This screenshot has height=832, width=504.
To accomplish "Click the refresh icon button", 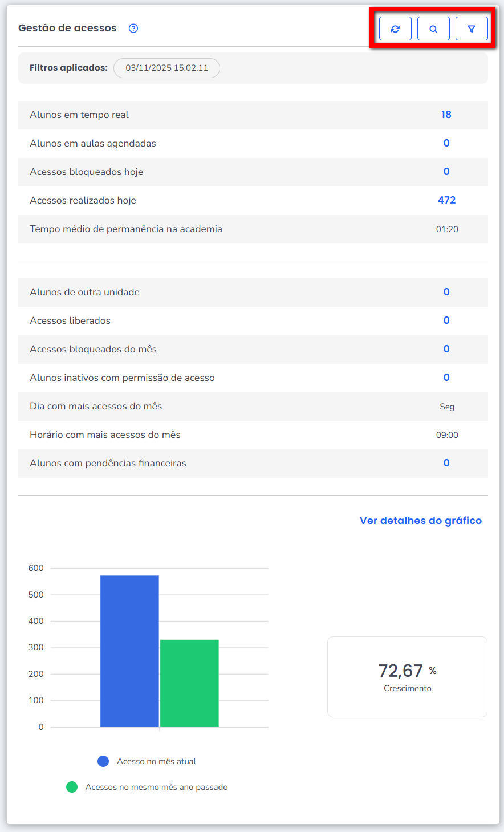I will click(395, 29).
